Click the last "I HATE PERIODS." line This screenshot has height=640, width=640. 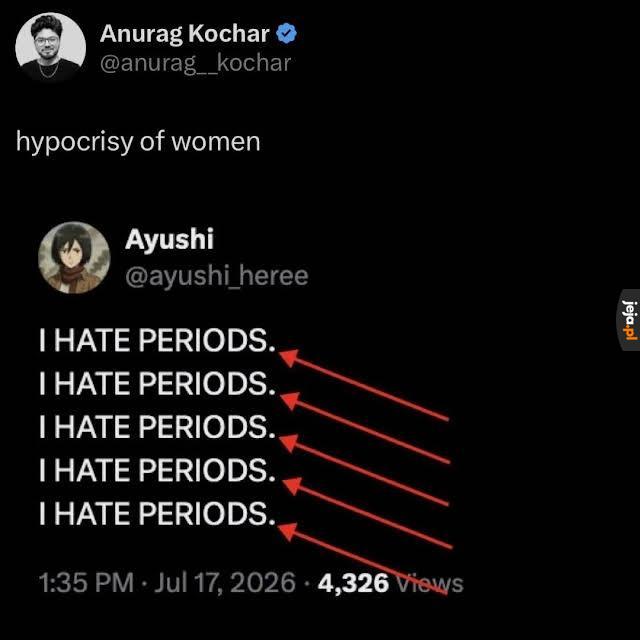pyautogui.click(x=158, y=513)
